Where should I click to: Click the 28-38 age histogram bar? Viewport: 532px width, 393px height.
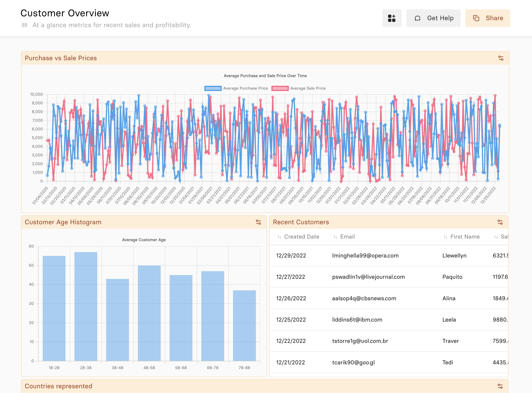tap(86, 307)
